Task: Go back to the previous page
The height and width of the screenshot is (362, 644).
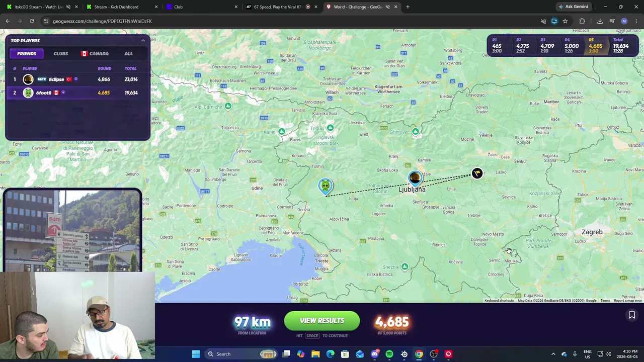Action: [x=8, y=21]
